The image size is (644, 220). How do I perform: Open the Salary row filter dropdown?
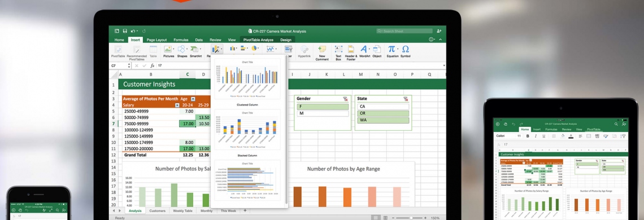(177, 105)
